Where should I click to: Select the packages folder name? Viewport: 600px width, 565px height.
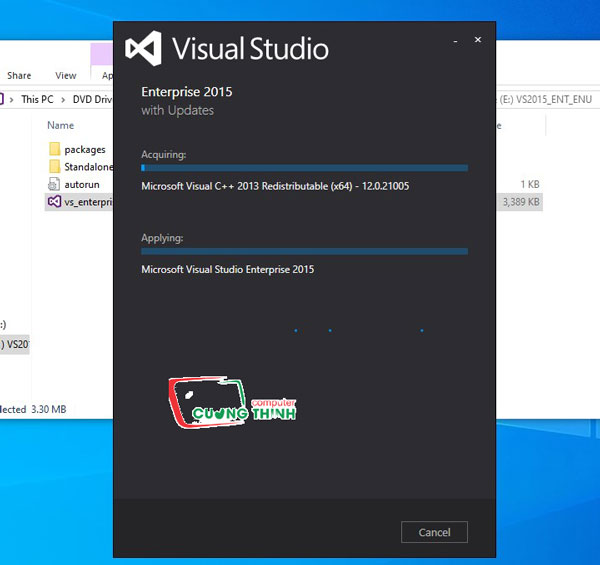tap(85, 150)
